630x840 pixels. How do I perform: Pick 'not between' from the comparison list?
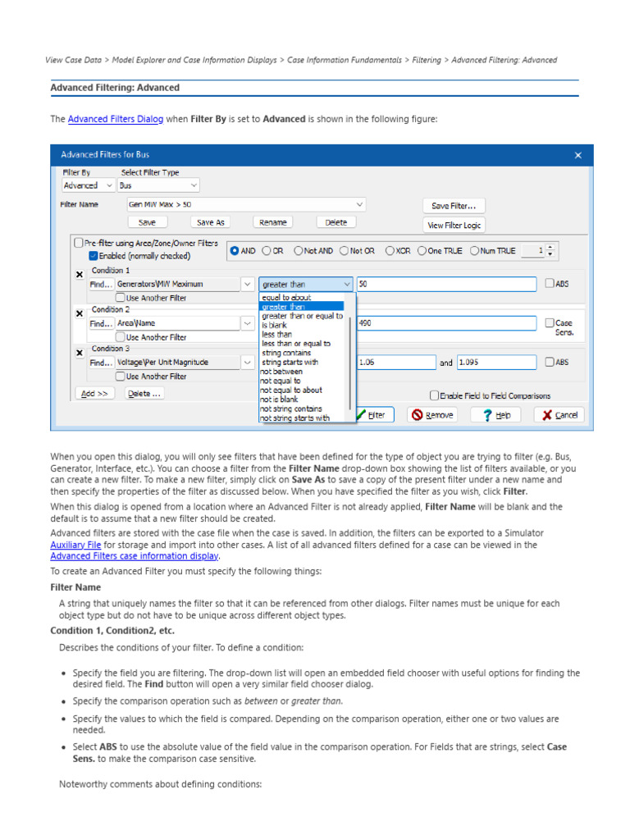pyautogui.click(x=282, y=372)
